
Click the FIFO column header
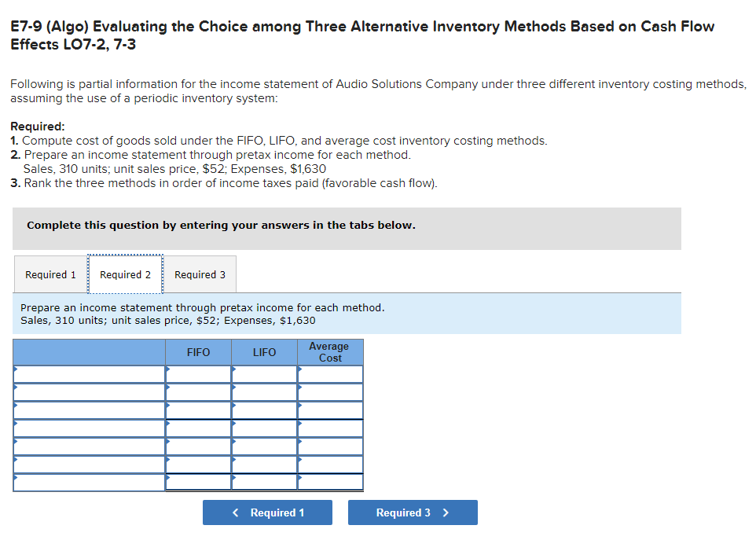198,352
